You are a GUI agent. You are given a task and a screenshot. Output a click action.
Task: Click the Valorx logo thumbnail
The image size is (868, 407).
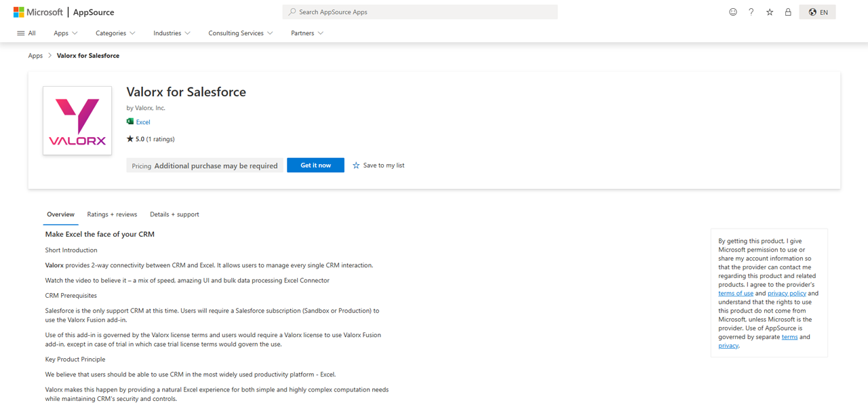coord(77,121)
